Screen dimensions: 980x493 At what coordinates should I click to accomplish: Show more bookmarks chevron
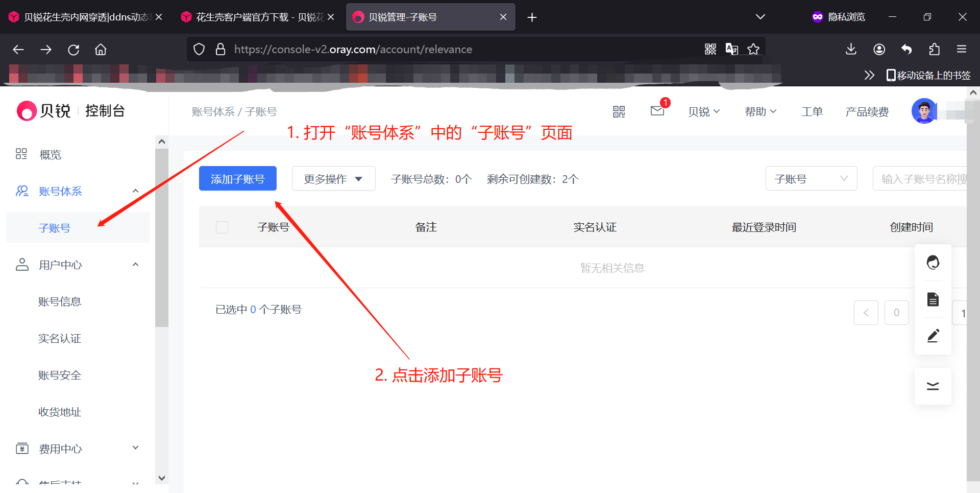869,75
